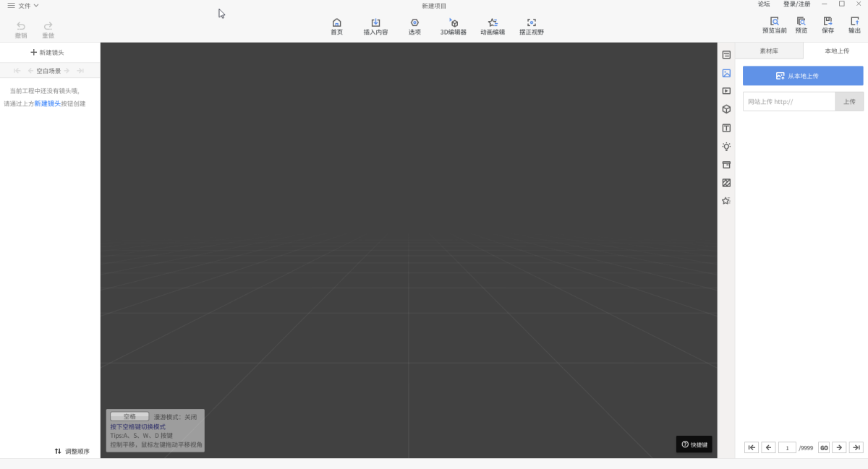Viewport: 868px width, 469px height.
Task: Click the lighting icon in the right sidebar
Action: point(726,146)
